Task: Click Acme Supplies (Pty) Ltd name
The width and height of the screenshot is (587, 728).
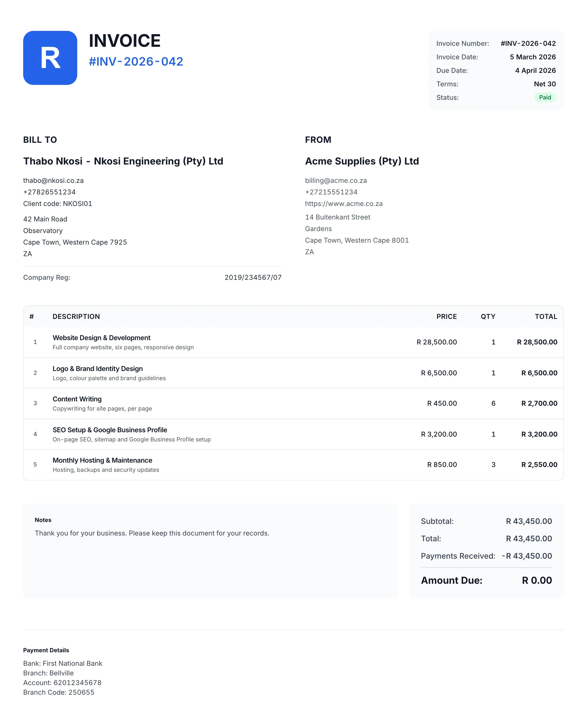Action: click(x=362, y=161)
